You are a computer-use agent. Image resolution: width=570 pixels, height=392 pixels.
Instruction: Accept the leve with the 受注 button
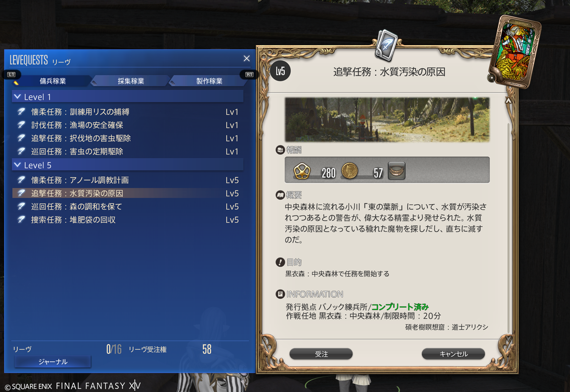pyautogui.click(x=321, y=354)
